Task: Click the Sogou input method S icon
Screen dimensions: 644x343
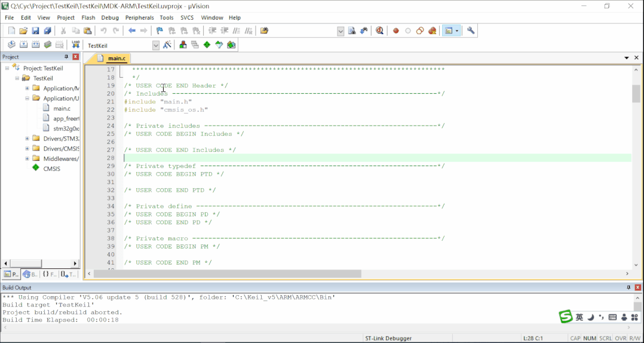Action: click(x=566, y=317)
